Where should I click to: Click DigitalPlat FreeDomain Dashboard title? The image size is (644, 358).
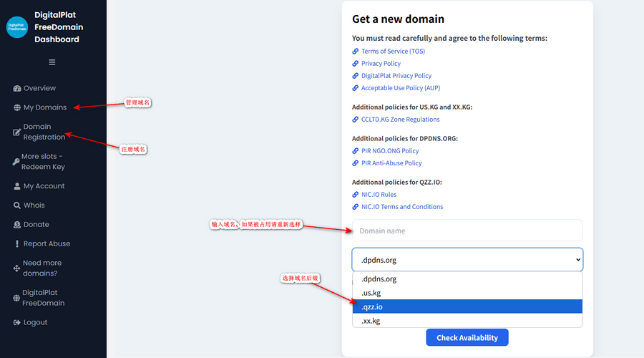tap(59, 27)
